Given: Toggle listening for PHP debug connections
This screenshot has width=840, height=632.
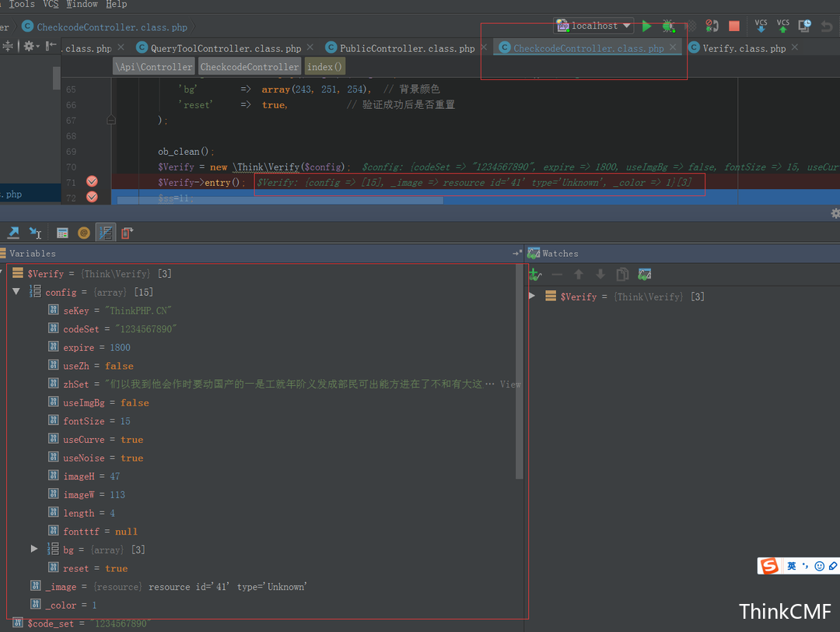Looking at the screenshot, I should click(712, 26).
